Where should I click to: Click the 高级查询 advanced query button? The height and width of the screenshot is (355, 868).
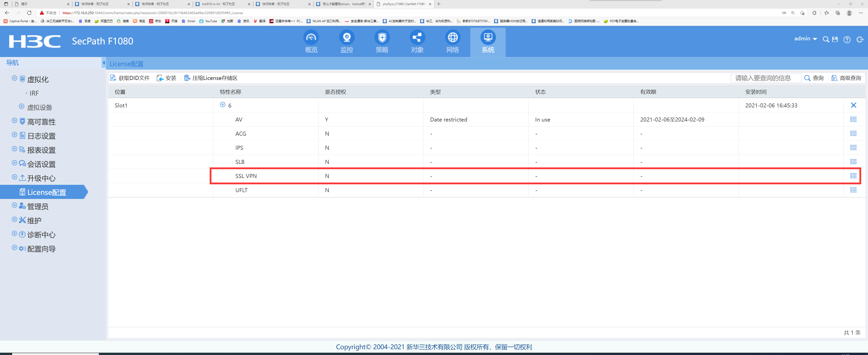[x=846, y=78]
